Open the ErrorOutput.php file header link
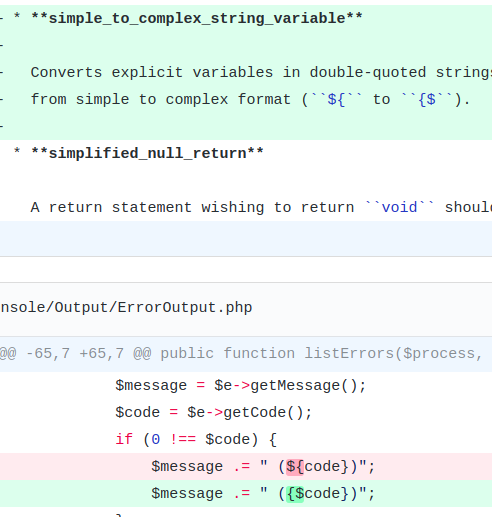 tap(126, 307)
